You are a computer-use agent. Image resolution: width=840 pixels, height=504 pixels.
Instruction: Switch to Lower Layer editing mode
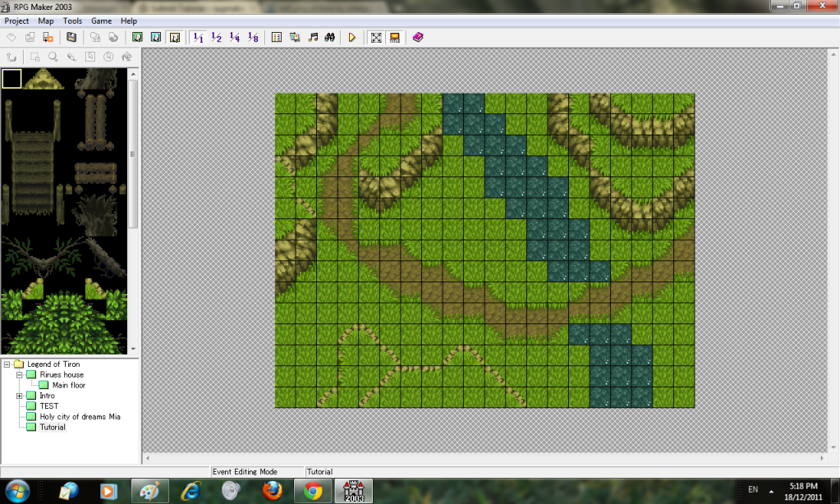pos(138,38)
